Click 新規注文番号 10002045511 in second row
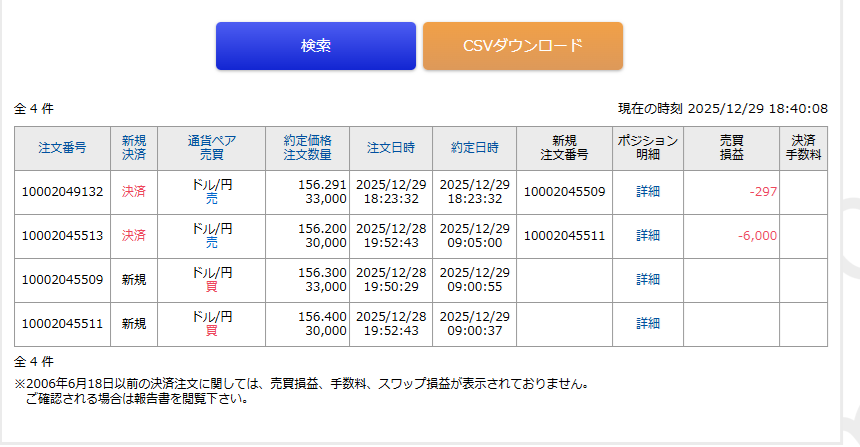Viewport: 860px width, 447px height. [x=564, y=236]
